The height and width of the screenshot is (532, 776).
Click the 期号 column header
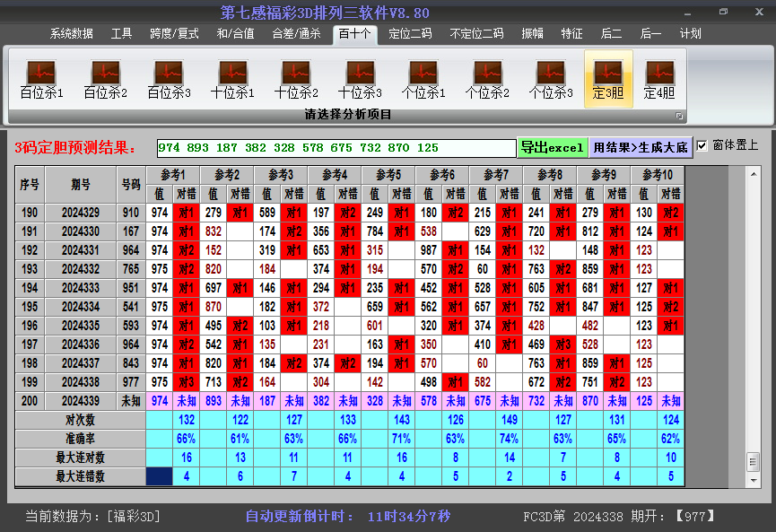click(x=81, y=185)
